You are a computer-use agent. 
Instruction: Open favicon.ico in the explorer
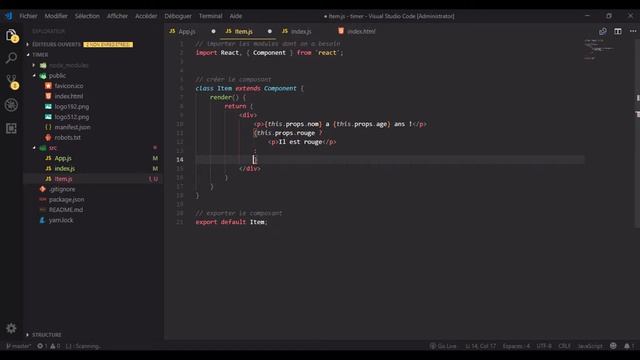coord(69,86)
